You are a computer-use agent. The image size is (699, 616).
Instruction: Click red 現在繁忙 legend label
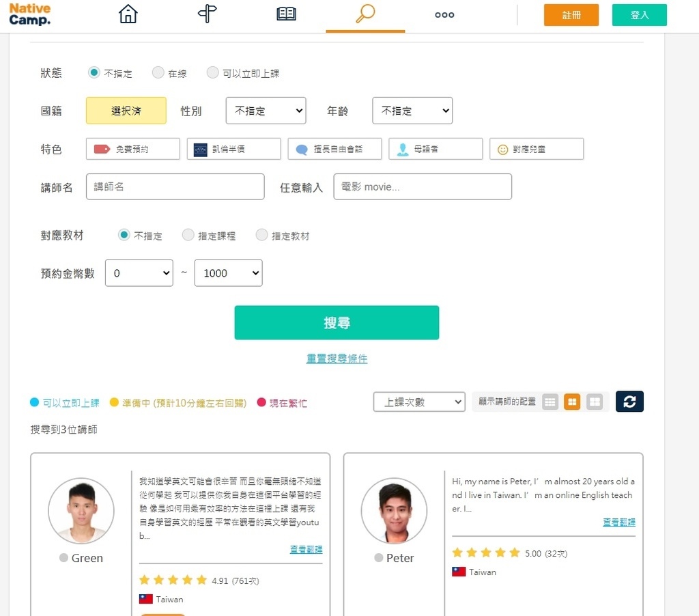(x=288, y=403)
